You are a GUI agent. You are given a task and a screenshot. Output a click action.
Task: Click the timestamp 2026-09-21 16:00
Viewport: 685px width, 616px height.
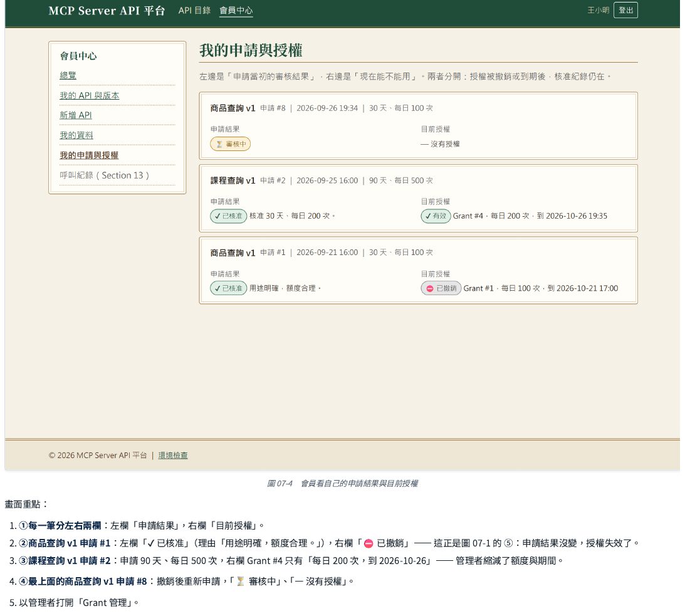(x=327, y=253)
